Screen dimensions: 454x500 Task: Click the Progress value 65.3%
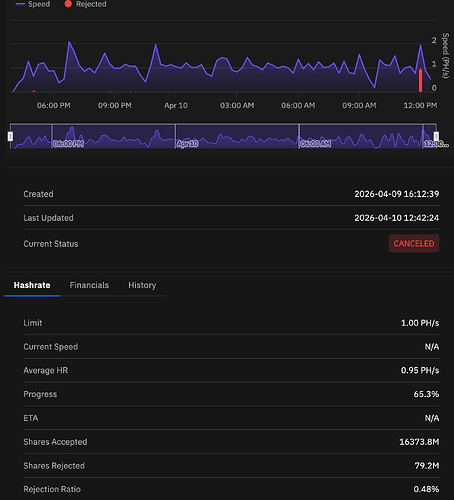pyautogui.click(x=426, y=394)
